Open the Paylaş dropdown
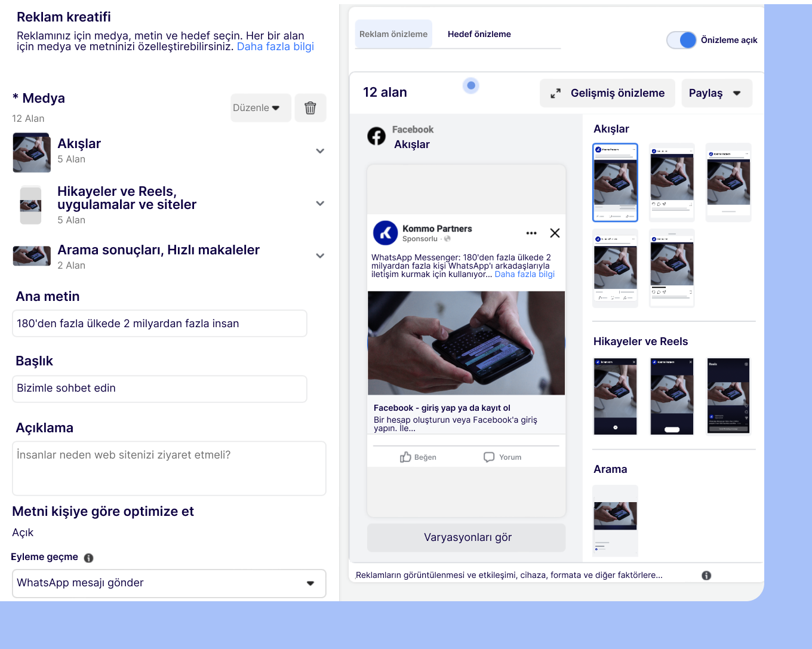This screenshot has width=812, height=649. [x=716, y=93]
